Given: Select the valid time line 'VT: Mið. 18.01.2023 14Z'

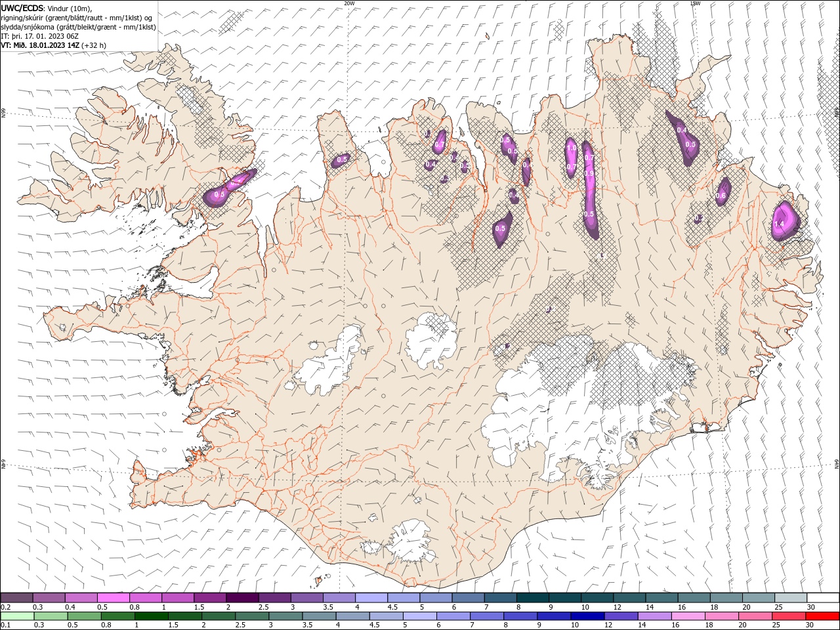Looking at the screenshot, I should point(41,45).
